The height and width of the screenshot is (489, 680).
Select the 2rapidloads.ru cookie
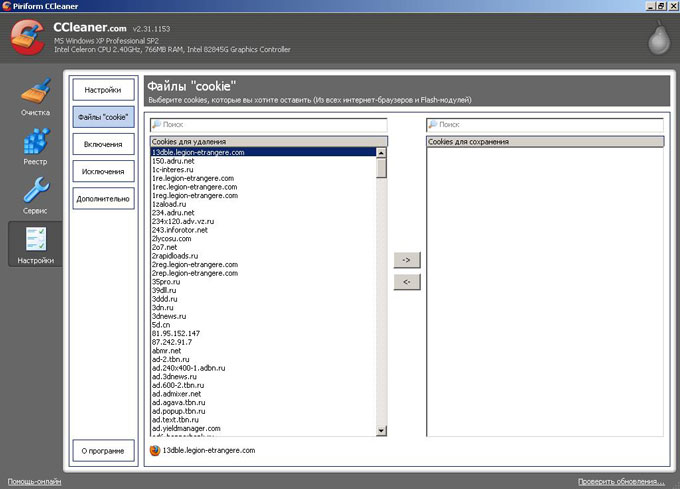click(x=263, y=256)
